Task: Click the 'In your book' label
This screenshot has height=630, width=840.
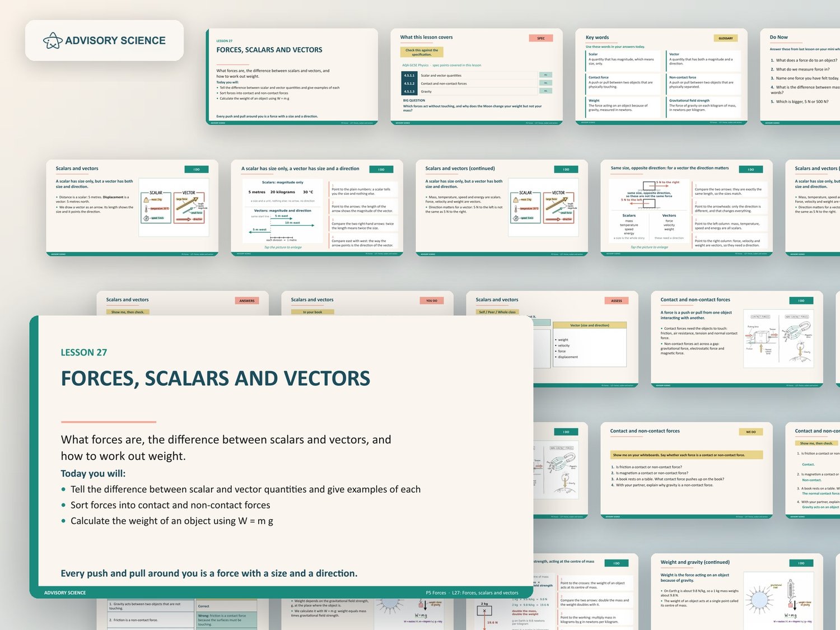Action: (x=312, y=312)
